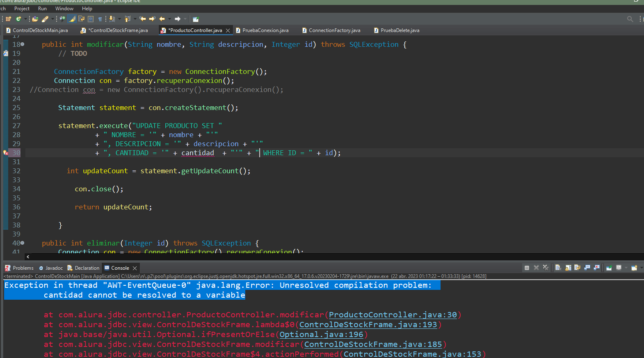The width and height of the screenshot is (644, 358).
Task: Open the Problems view tab
Action: pyautogui.click(x=19, y=268)
